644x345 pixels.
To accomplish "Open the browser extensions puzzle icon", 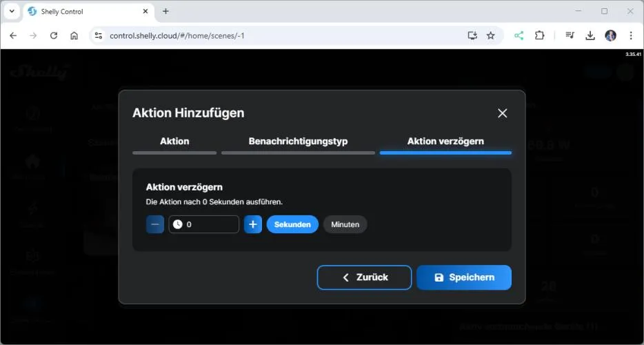I will (x=539, y=35).
